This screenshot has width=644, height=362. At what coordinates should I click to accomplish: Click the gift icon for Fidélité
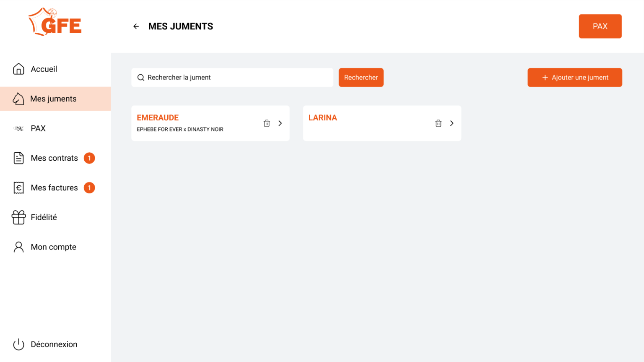click(18, 217)
